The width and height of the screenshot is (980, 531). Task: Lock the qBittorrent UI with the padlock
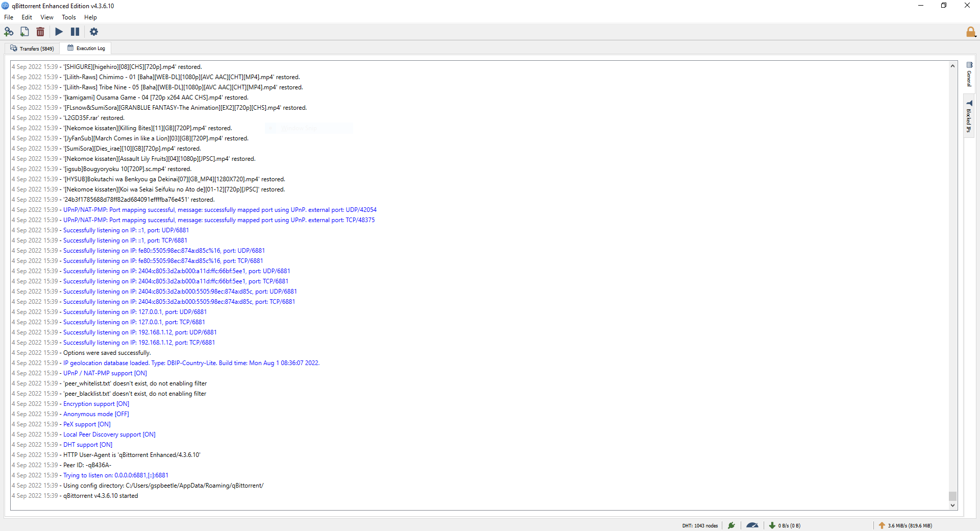[970, 32]
